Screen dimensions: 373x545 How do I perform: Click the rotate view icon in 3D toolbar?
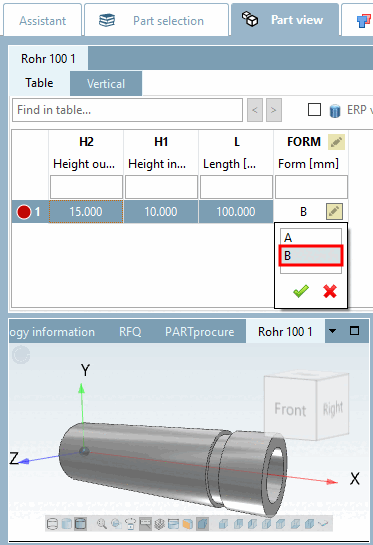click(130, 524)
